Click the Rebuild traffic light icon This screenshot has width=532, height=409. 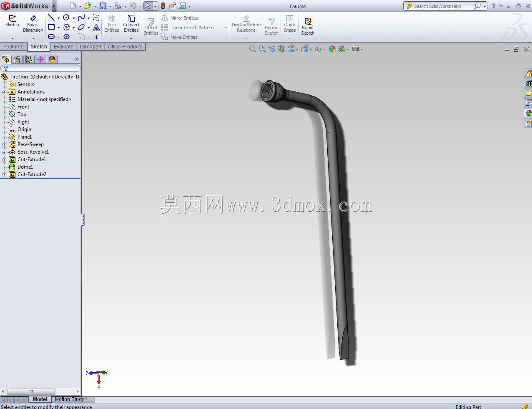tap(163, 6)
